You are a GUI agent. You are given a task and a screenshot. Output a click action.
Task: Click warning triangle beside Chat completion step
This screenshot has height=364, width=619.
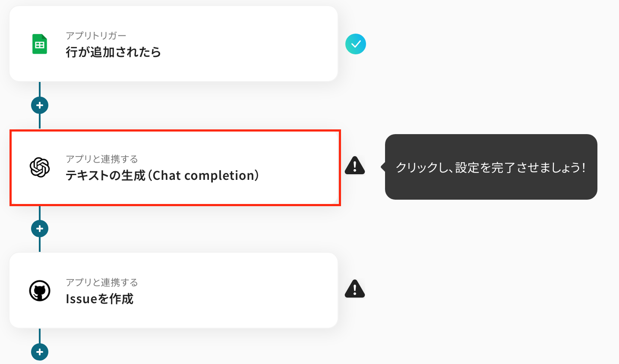click(355, 165)
